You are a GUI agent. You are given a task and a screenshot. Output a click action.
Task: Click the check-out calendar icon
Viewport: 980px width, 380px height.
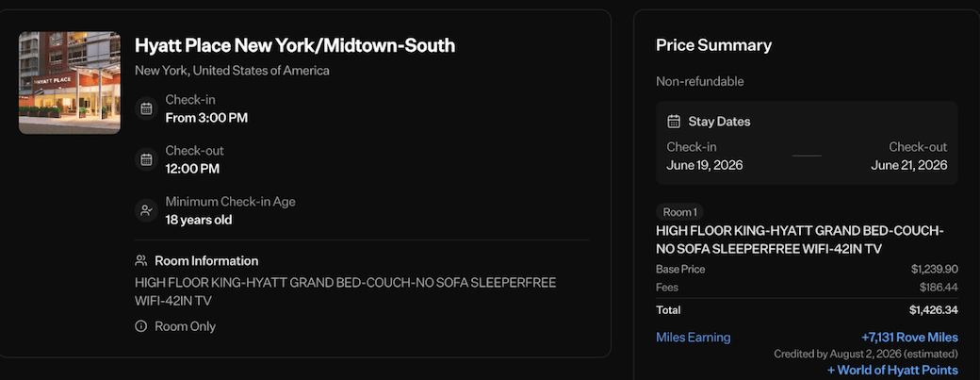coord(146,159)
